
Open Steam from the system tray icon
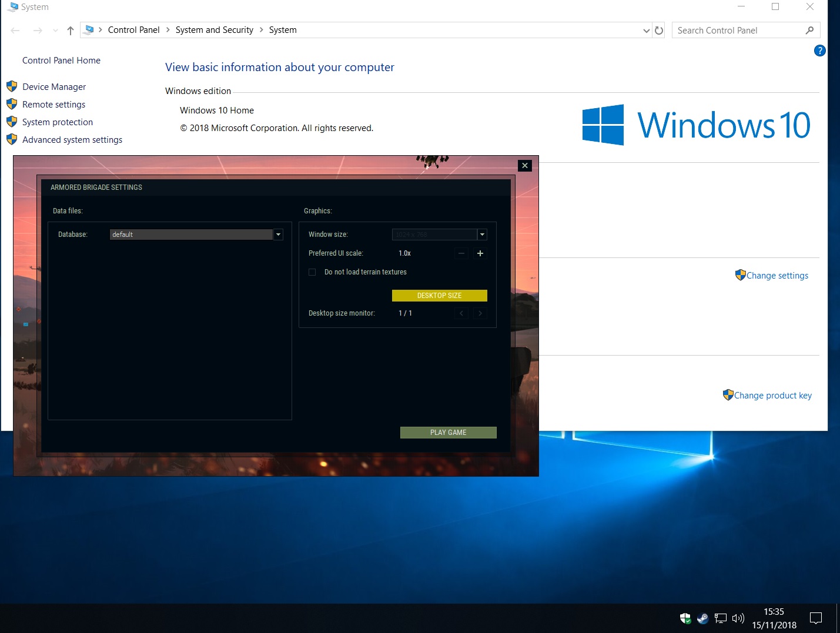pos(702,618)
